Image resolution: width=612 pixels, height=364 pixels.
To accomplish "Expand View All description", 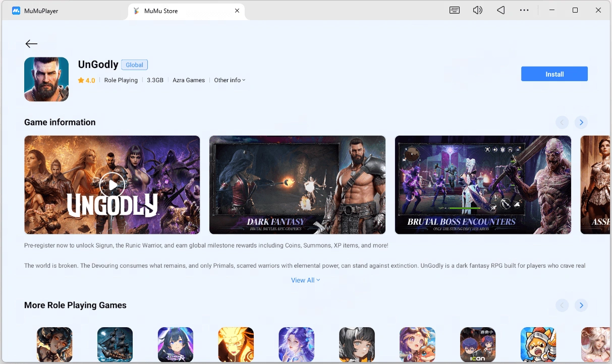I will tap(305, 280).
